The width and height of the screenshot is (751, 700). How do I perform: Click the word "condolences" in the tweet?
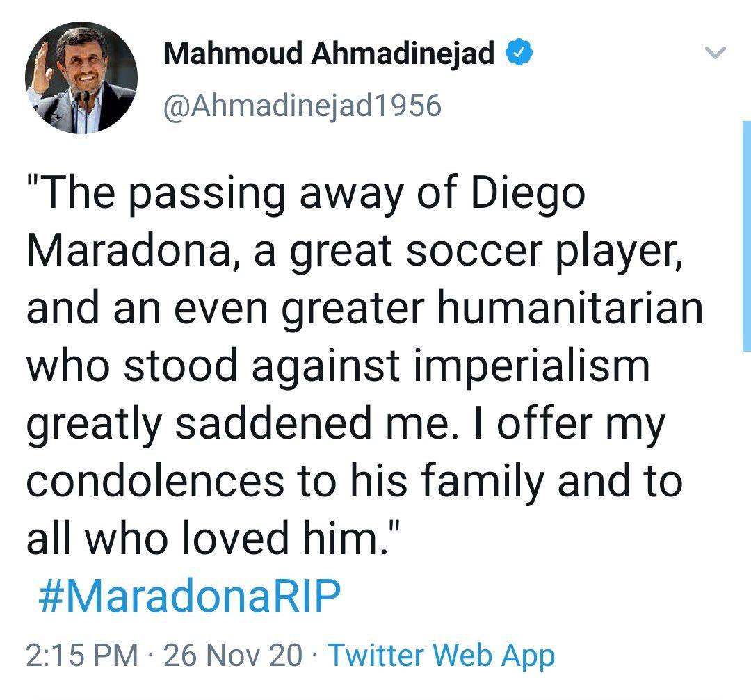point(155,480)
